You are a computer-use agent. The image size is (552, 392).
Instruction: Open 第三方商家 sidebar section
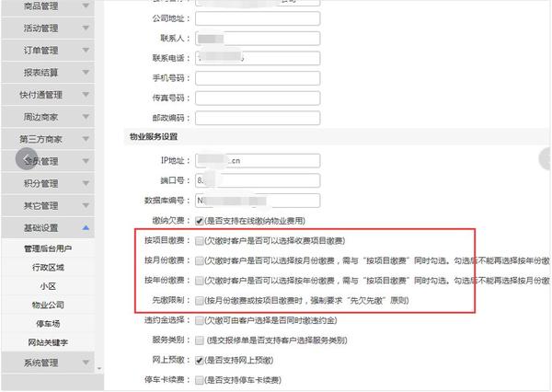[48, 139]
